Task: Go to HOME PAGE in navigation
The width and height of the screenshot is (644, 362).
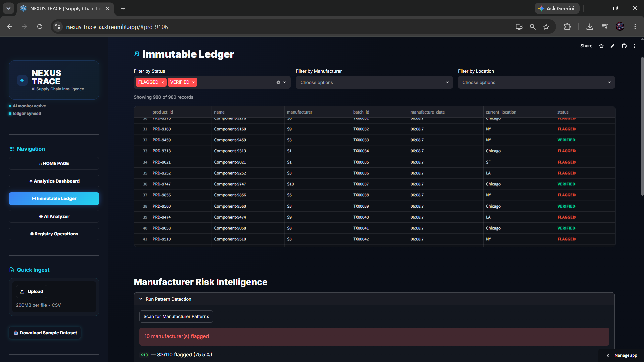Action: pyautogui.click(x=54, y=163)
